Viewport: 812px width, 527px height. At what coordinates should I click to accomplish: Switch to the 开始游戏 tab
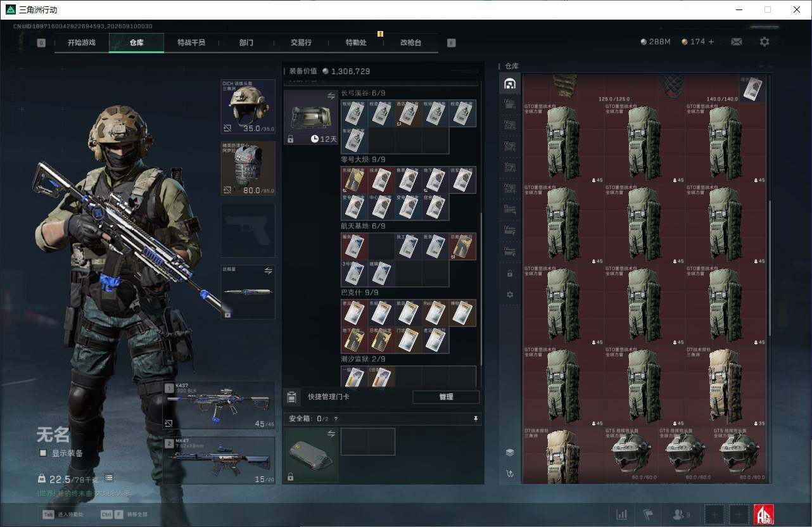[82, 43]
